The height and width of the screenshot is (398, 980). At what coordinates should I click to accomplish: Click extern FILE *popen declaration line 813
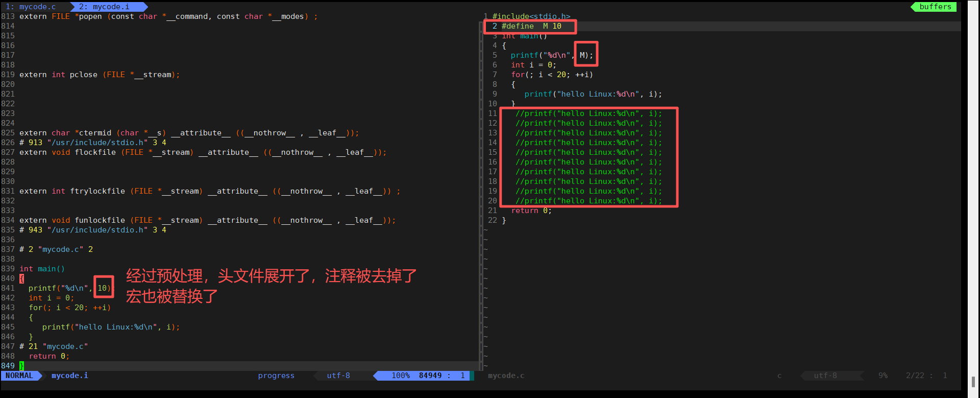click(x=168, y=16)
